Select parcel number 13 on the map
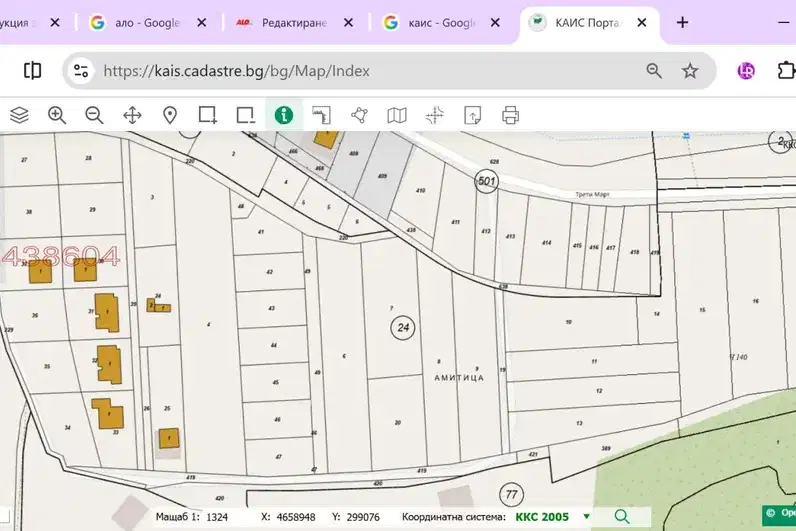 [x=579, y=423]
